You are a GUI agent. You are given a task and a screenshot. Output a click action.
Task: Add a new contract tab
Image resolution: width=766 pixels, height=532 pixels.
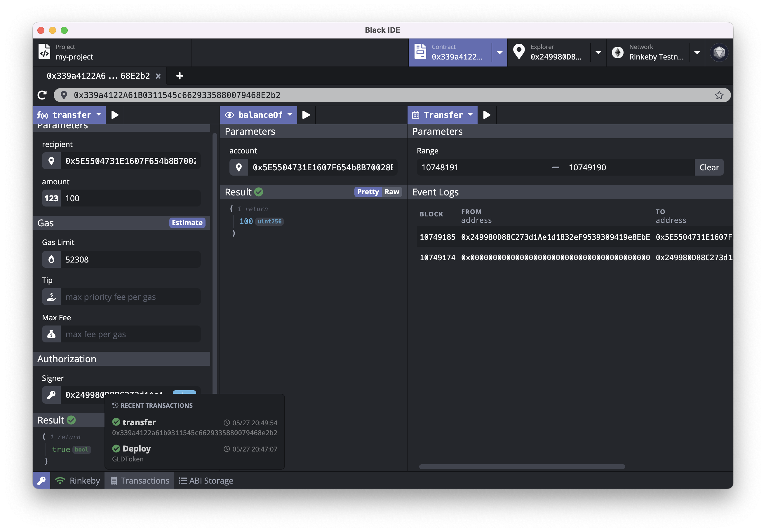pos(180,76)
